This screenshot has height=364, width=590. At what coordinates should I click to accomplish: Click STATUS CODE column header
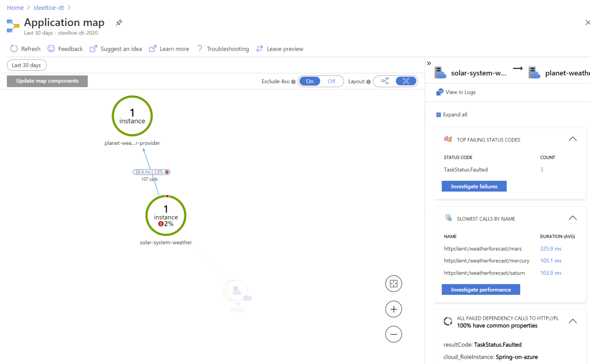pos(458,158)
